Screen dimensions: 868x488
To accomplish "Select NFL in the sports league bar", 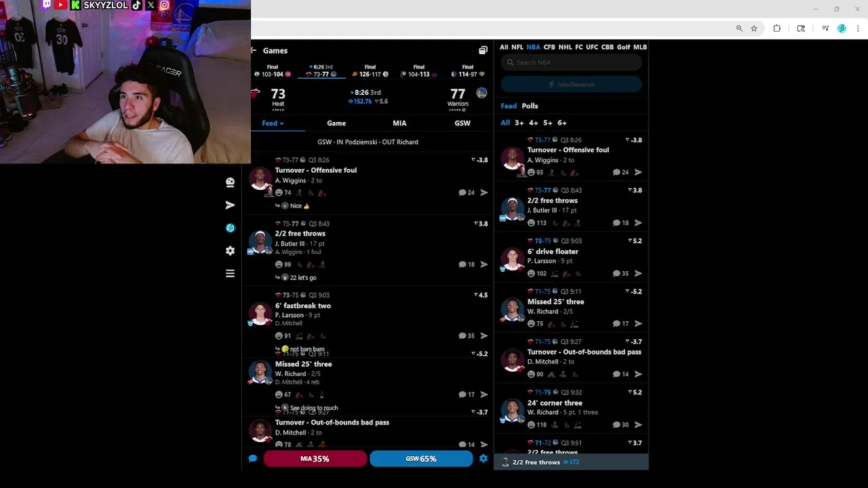I will pyautogui.click(x=517, y=47).
